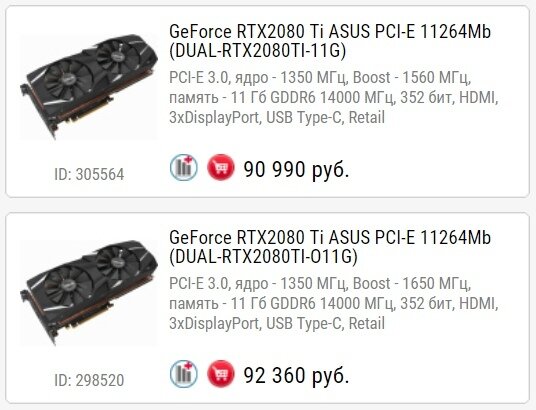
Task: Add the 92 360 руб. card to comparison
Action: [x=184, y=374]
